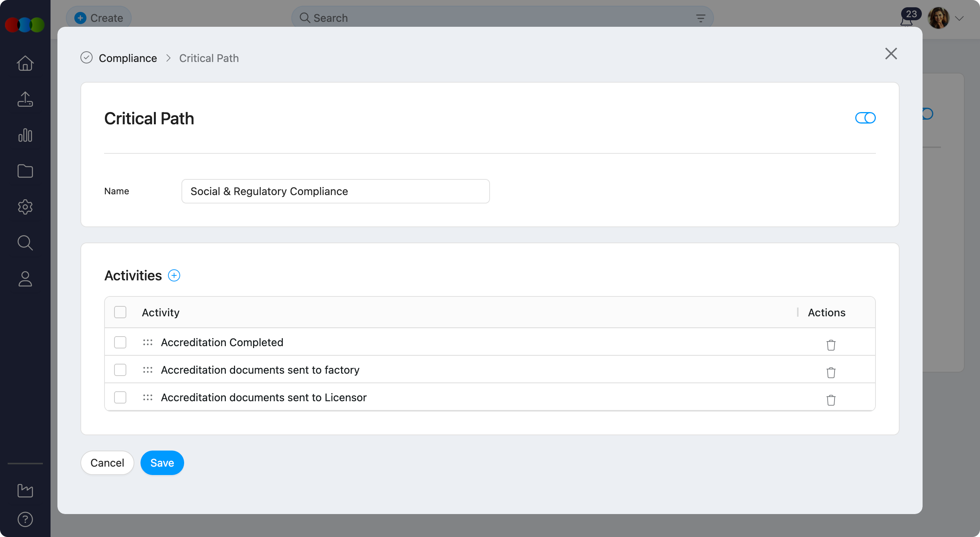Toggle the Critical Path enable switch
Image resolution: width=980 pixels, height=537 pixels.
point(865,118)
